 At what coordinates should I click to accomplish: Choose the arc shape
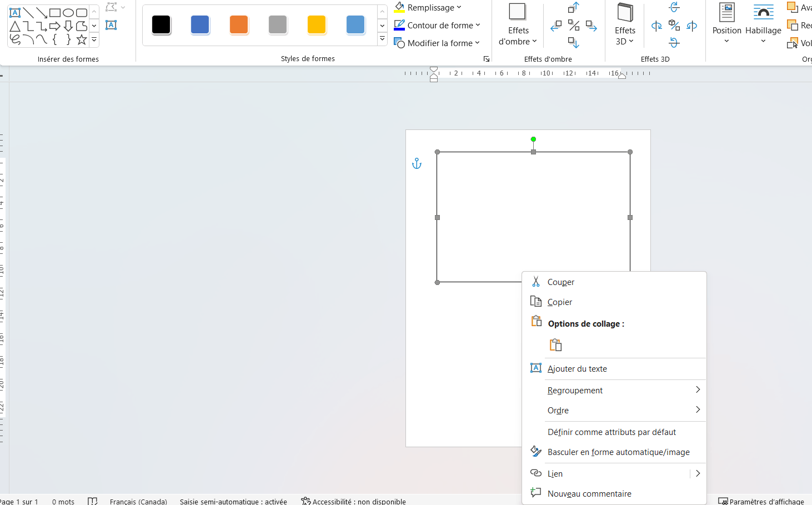28,39
